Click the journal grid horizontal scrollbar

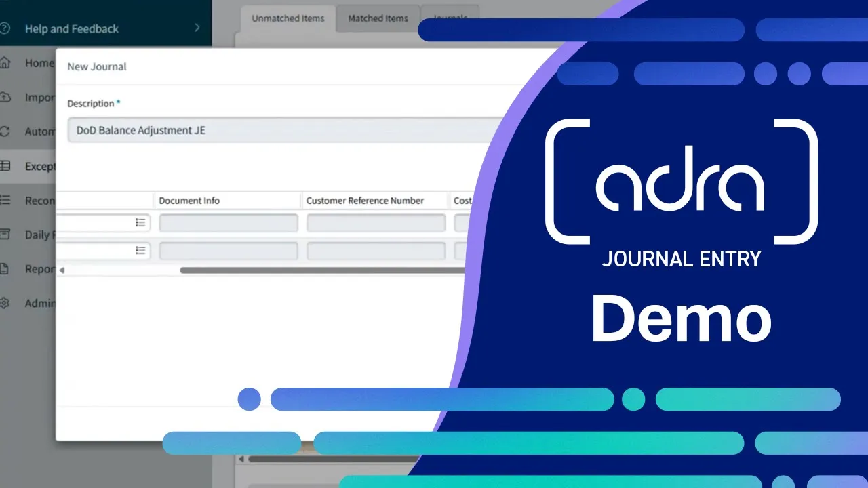pyautogui.click(x=322, y=270)
